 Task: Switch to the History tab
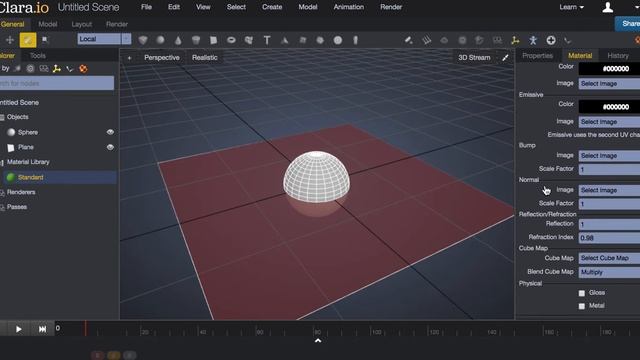[x=618, y=56]
